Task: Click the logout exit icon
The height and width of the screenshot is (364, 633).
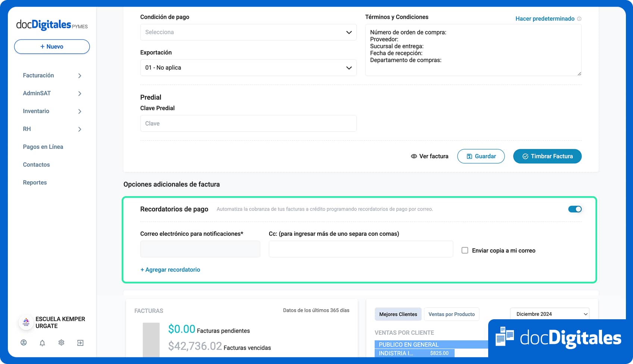Action: (x=80, y=343)
